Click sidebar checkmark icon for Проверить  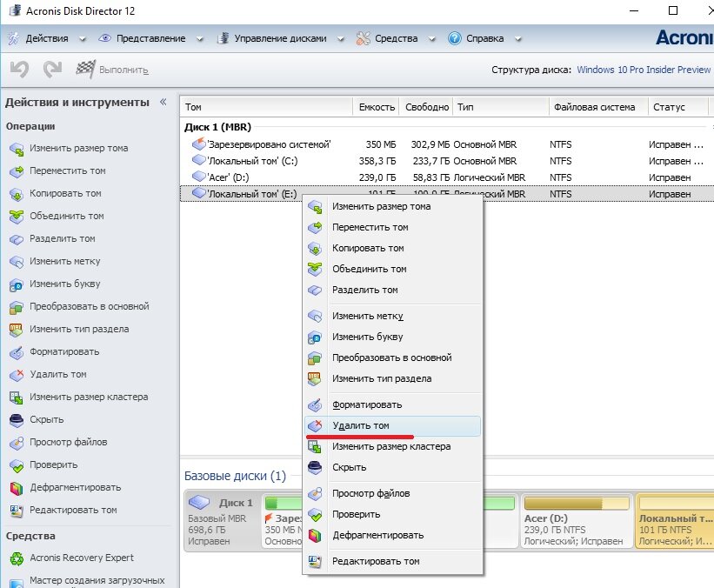tap(17, 465)
